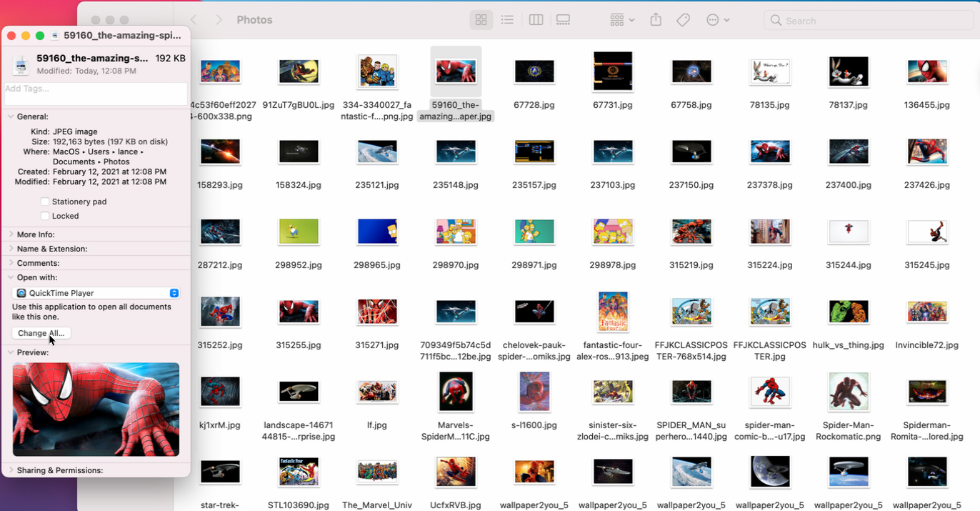Select the 237378.jpg thumbnail

770,152
